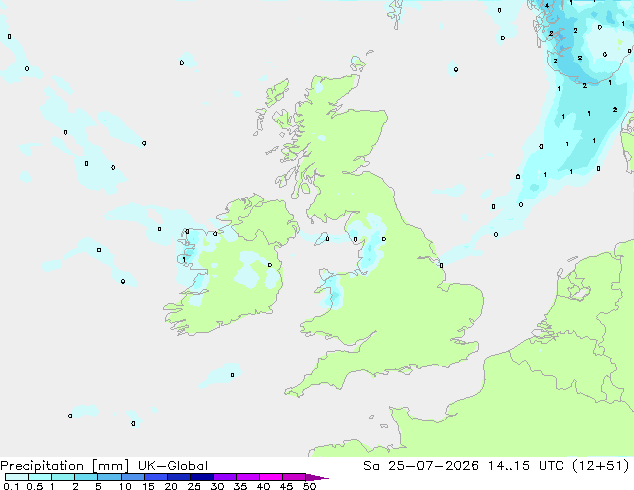Click the '45' legend scale label
This screenshot has width=634, height=490.
[286, 486]
